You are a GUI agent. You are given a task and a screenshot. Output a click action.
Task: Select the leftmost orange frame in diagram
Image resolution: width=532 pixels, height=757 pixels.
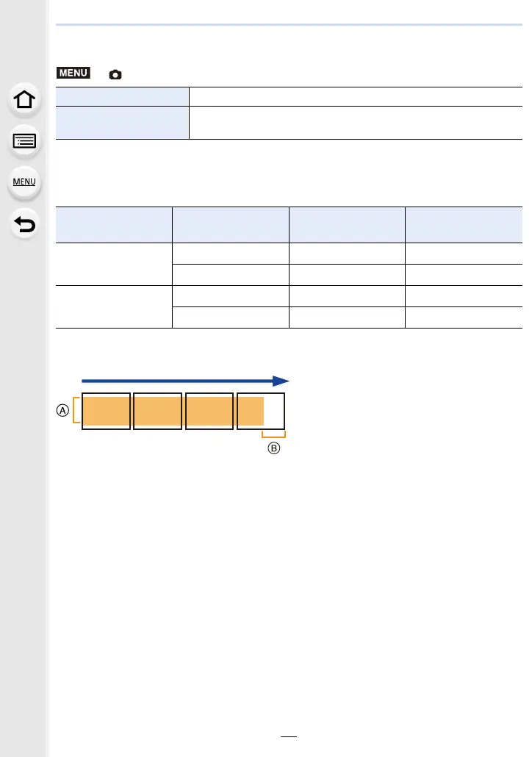pos(107,411)
